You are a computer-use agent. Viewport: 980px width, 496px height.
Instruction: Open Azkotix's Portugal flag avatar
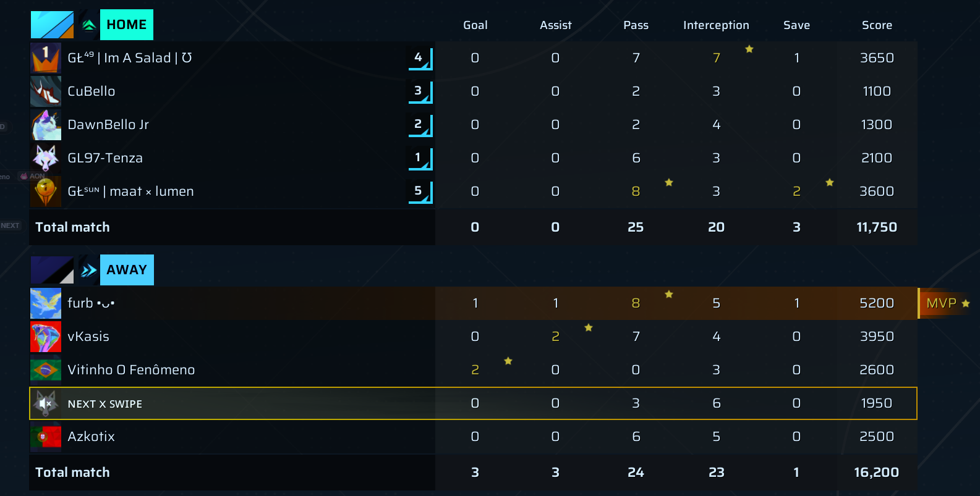(x=46, y=437)
